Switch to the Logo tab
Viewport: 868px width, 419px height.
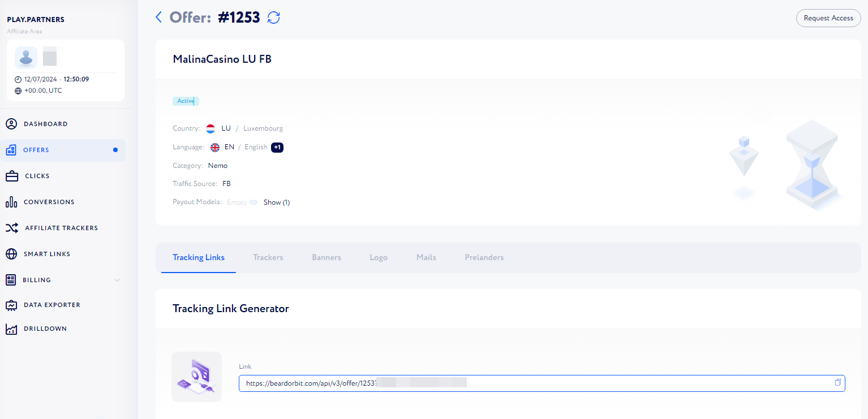(379, 257)
